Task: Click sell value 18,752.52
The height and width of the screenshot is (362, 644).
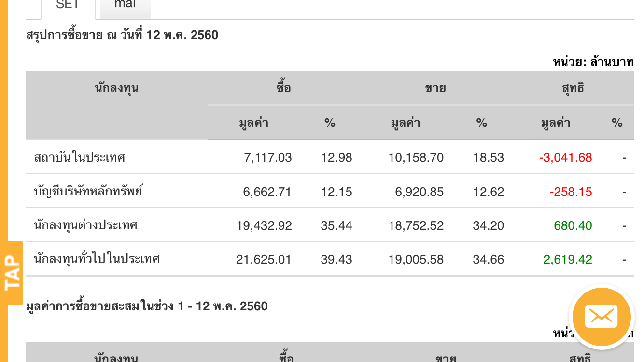Action: point(416,225)
